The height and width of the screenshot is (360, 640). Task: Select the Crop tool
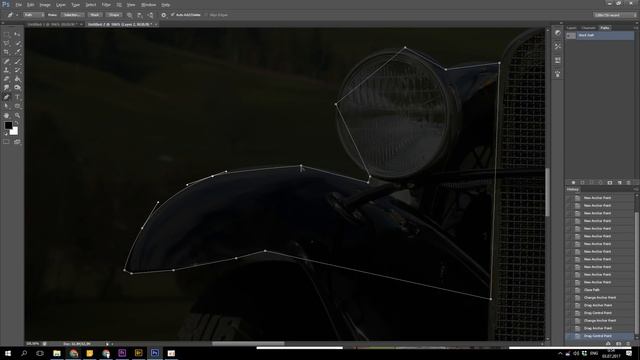[x=6, y=52]
